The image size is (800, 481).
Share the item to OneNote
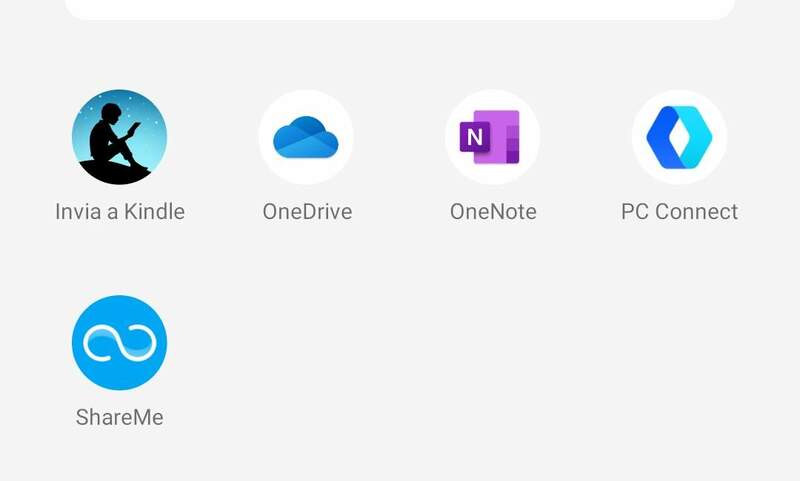point(492,137)
